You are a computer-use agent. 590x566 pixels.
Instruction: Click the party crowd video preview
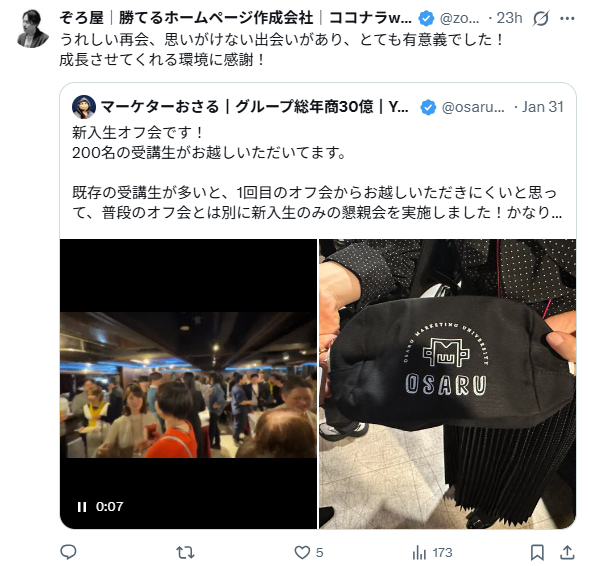188,384
